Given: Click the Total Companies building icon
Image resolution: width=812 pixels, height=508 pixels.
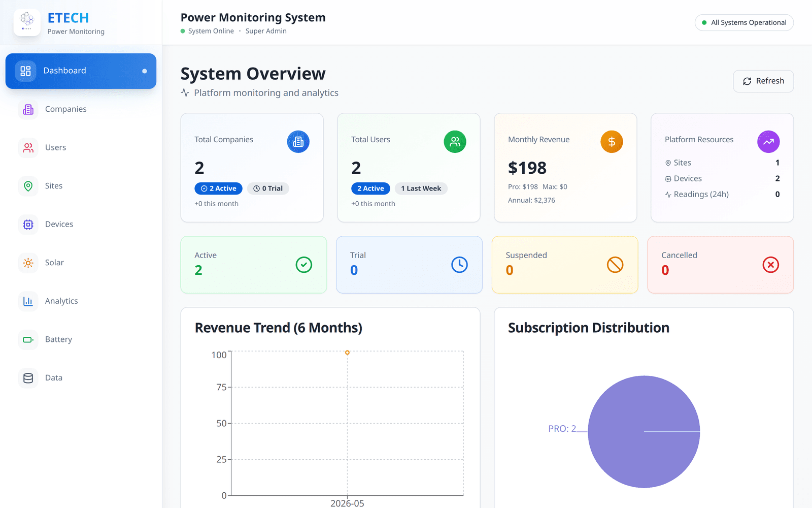Looking at the screenshot, I should 298,142.
